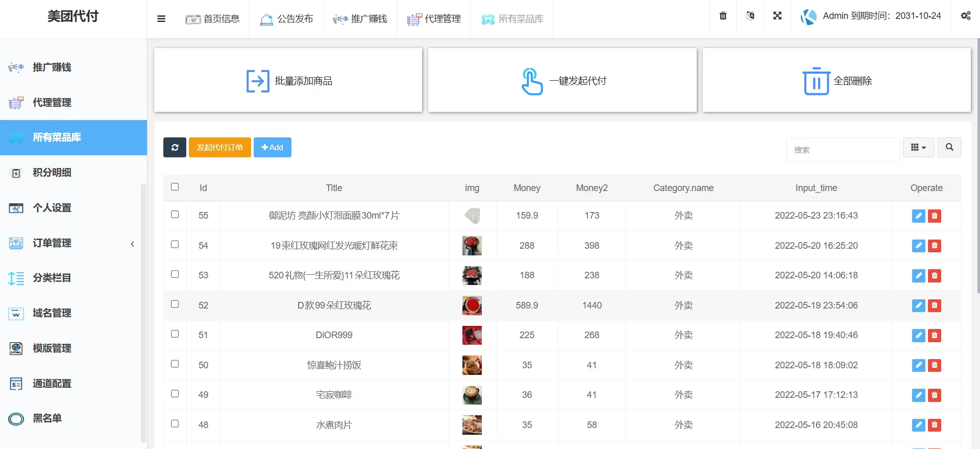Delete row 52 with the red trash icon
This screenshot has width=980, height=449.
[x=935, y=305]
